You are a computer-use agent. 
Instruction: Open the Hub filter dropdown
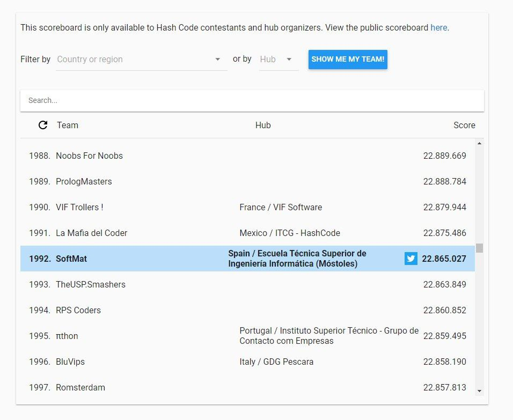pos(279,59)
